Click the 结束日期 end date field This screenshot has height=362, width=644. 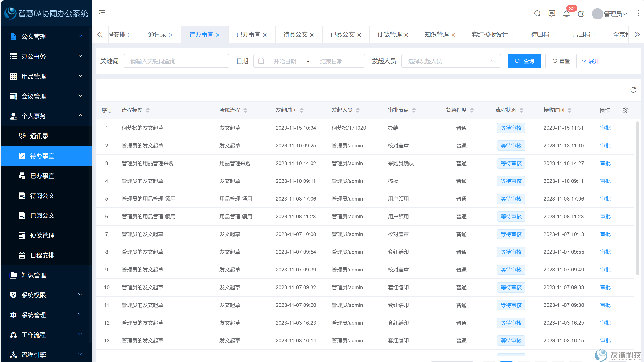(x=331, y=61)
